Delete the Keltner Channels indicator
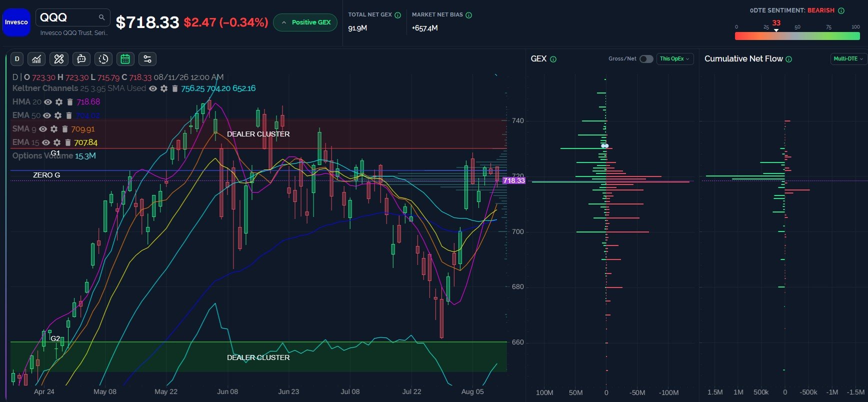Image resolution: width=868 pixels, height=402 pixels. (x=175, y=88)
